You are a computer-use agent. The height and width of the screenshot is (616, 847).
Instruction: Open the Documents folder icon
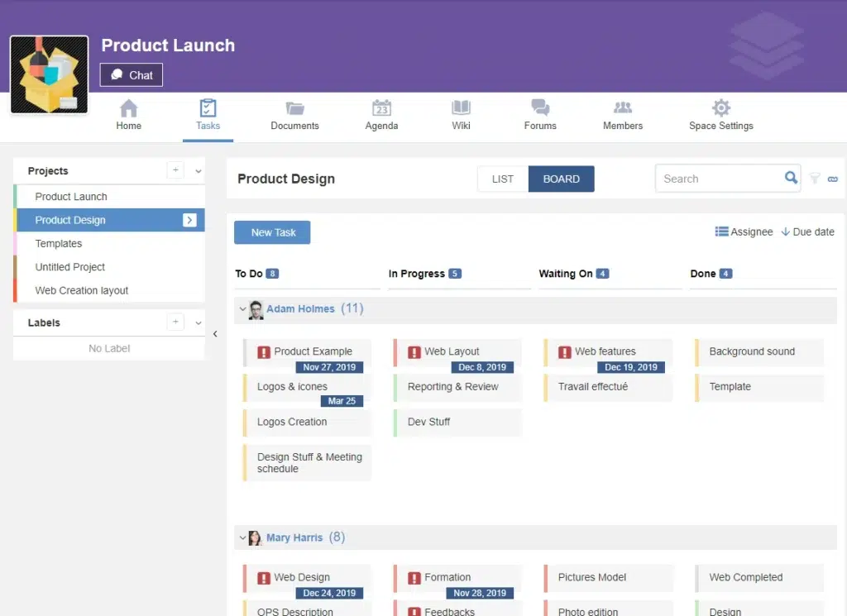pyautogui.click(x=294, y=109)
